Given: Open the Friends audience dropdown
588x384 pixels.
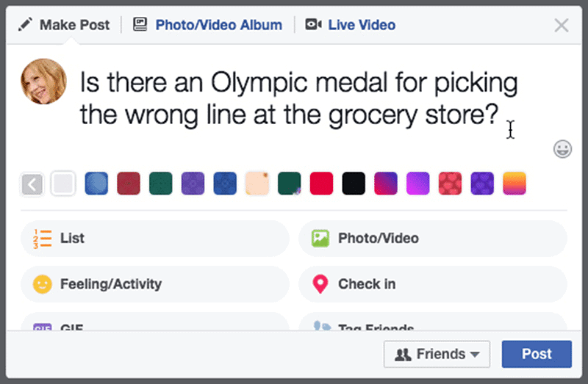Looking at the screenshot, I should click(437, 355).
